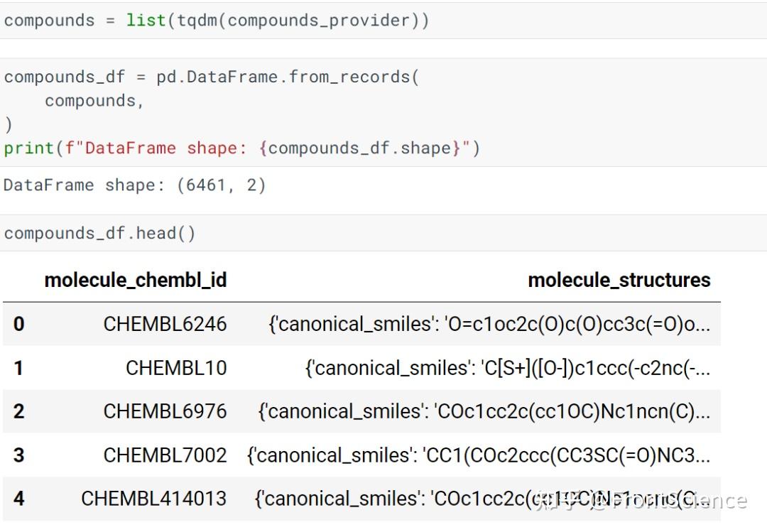Click the compounds list tqdm code cell

[x=217, y=20]
